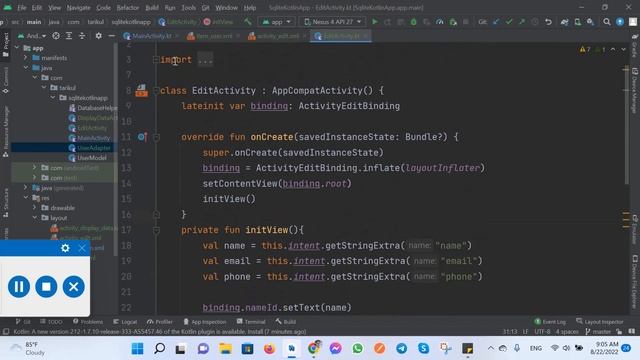Viewport: 640px width, 360px height.
Task: Open Project panel settings gear
Action: click(98, 36)
